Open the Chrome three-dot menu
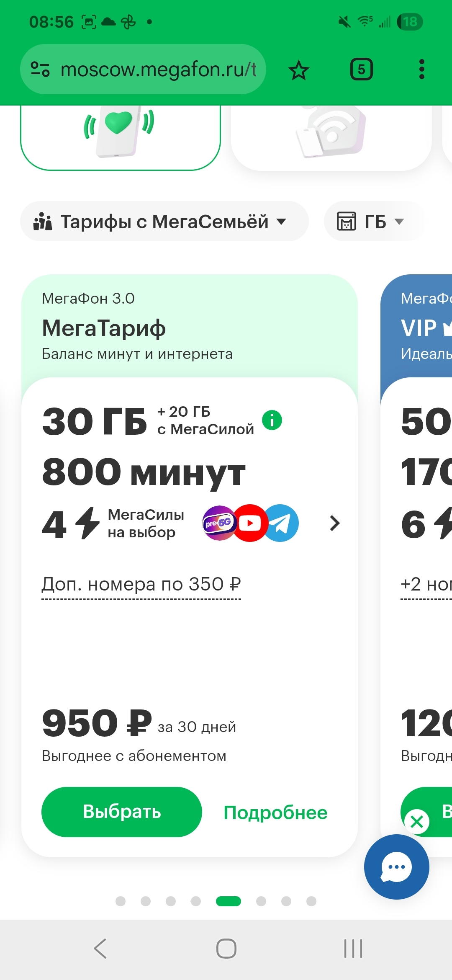 [421, 70]
